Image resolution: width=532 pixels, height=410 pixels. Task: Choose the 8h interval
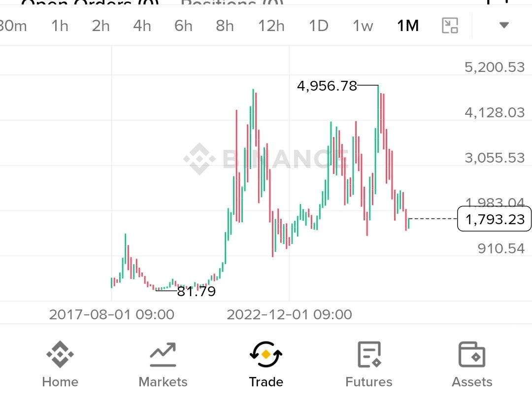(x=225, y=26)
